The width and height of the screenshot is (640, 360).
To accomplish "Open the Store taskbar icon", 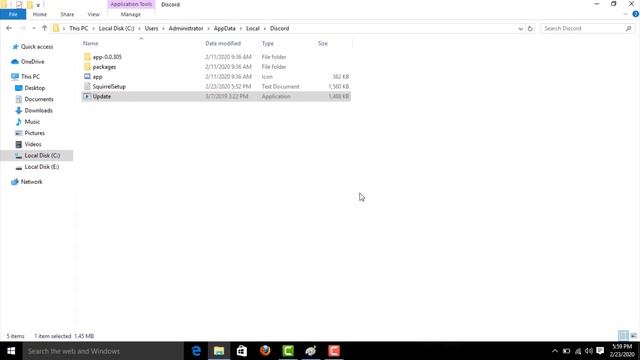I will pyautogui.click(x=242, y=351).
